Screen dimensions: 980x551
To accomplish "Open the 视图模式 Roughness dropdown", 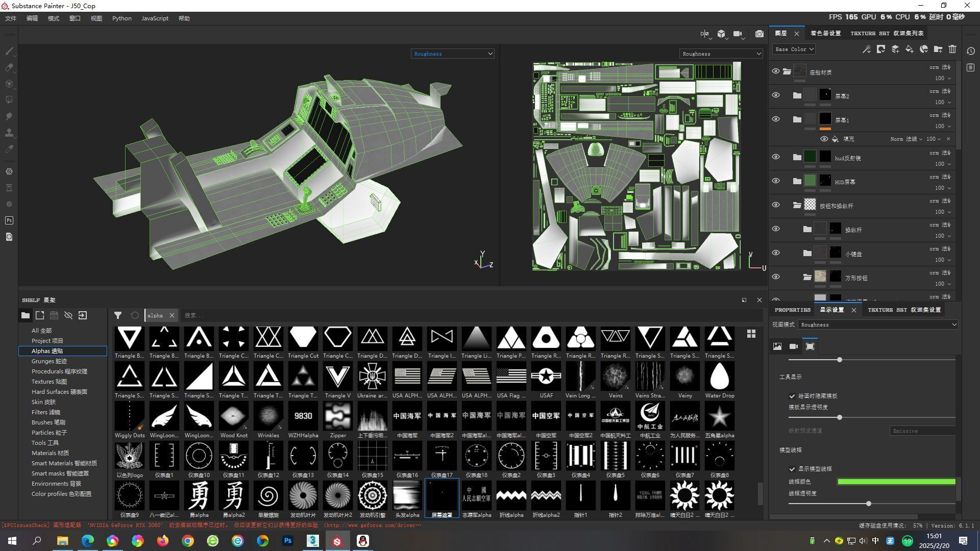I will (x=877, y=324).
